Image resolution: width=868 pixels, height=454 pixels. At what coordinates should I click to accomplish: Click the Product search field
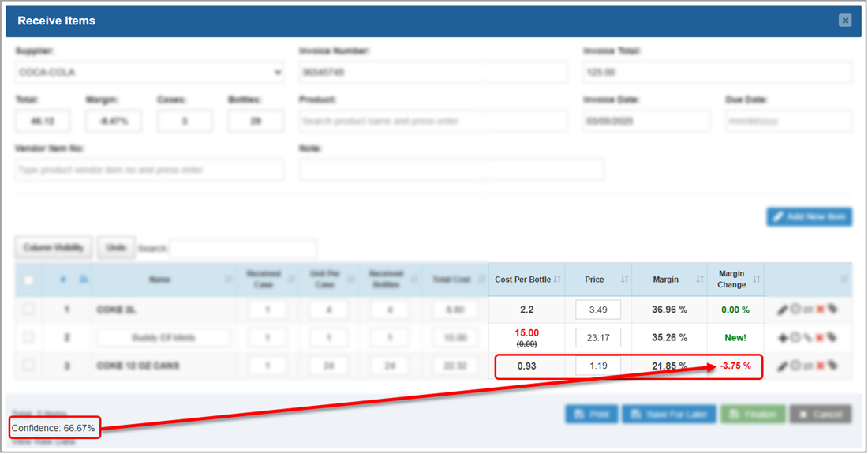click(433, 122)
